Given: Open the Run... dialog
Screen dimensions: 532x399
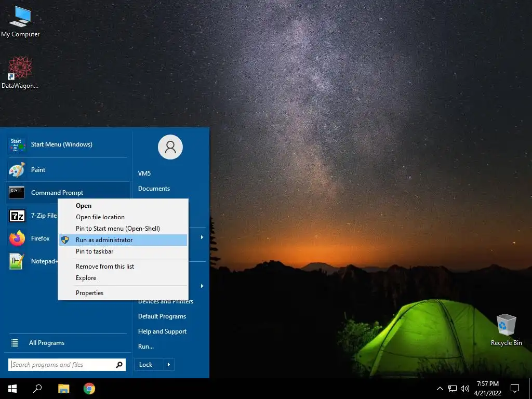Looking at the screenshot, I should pos(146,347).
